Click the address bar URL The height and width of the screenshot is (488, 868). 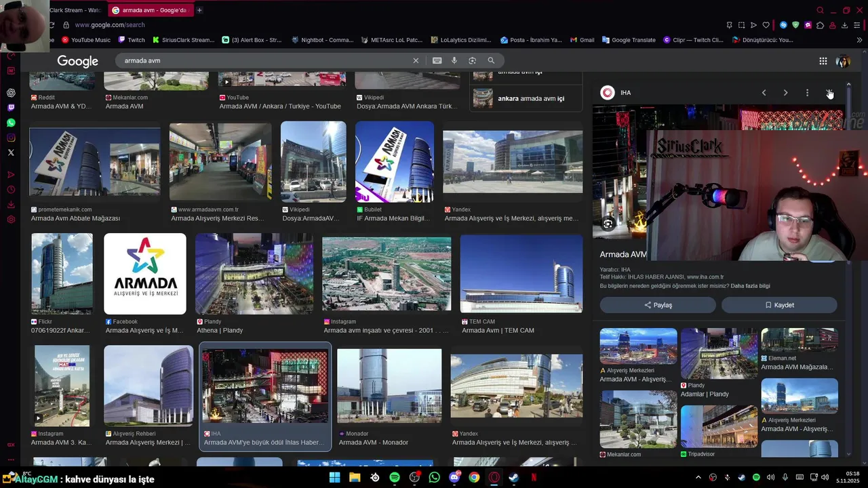tap(110, 25)
